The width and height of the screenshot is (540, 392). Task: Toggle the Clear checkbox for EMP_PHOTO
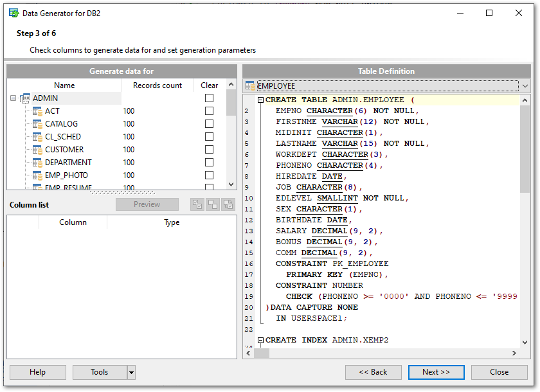(x=209, y=175)
